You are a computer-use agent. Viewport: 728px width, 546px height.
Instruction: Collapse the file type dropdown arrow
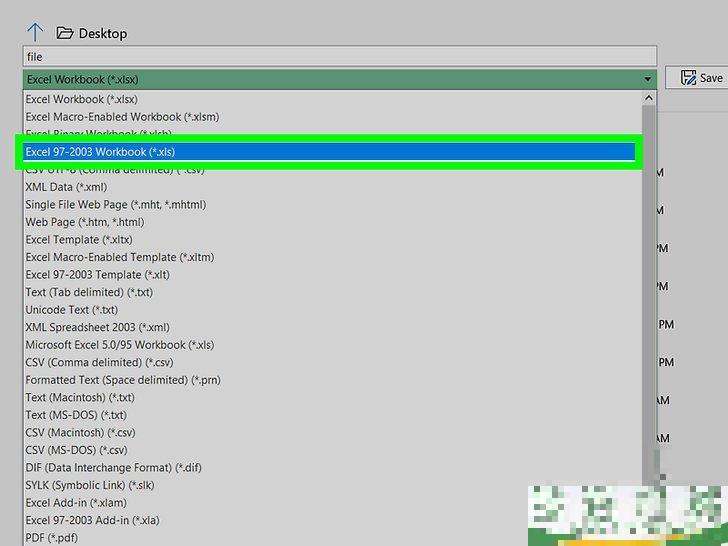tap(648, 78)
